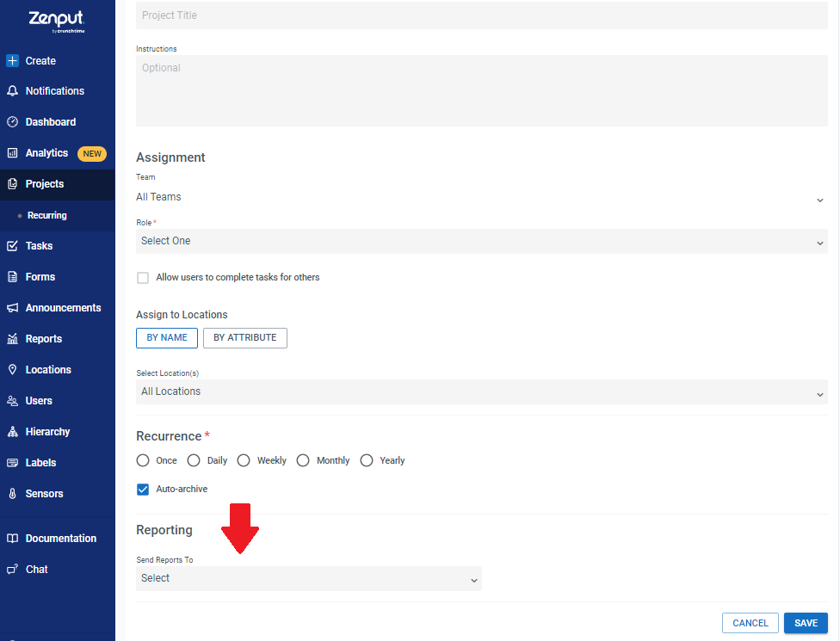The width and height of the screenshot is (840, 641).
Task: Click the chevron arrow of All Locations dropdown
Action: (x=819, y=395)
